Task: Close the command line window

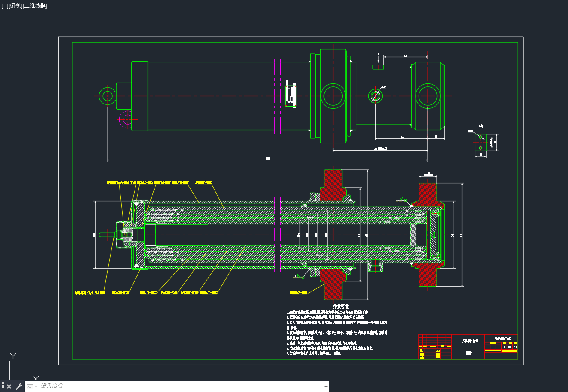Action: coord(9,386)
